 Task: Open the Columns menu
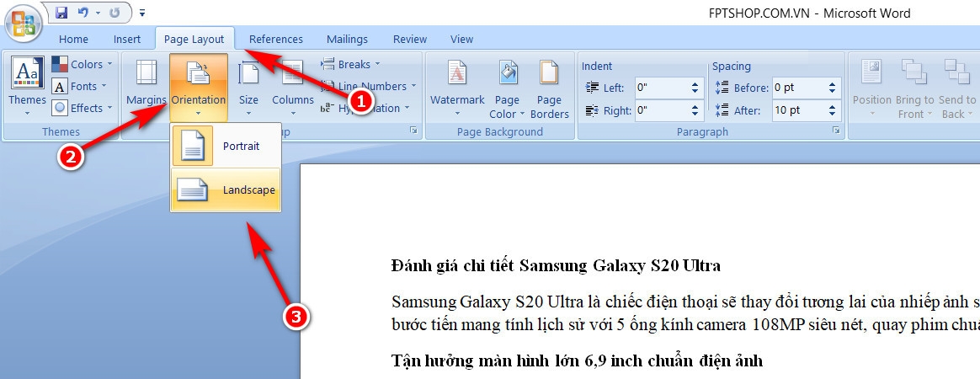[x=292, y=86]
